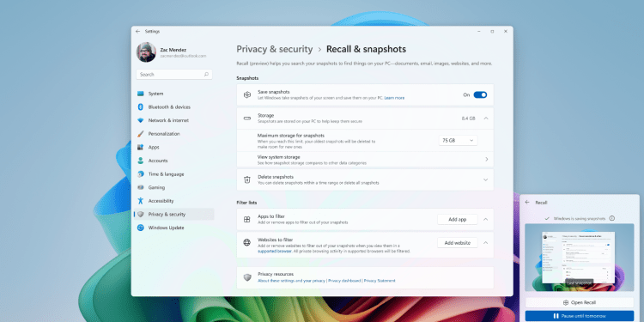Click the Websites to filter globe icon

(x=246, y=242)
